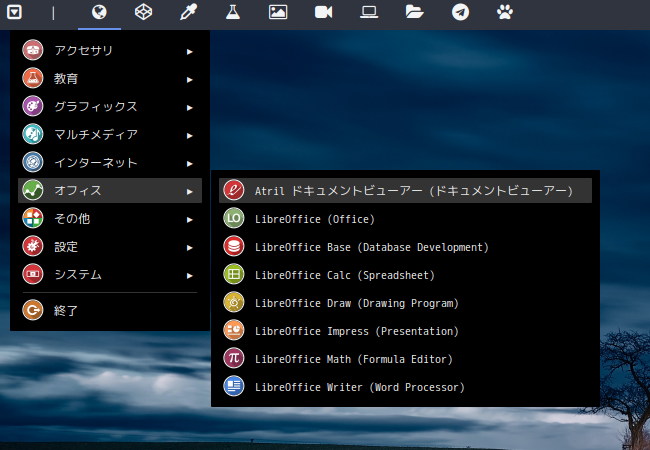
Task: Click the LibreOffice Writer icon
Action: coord(234,386)
